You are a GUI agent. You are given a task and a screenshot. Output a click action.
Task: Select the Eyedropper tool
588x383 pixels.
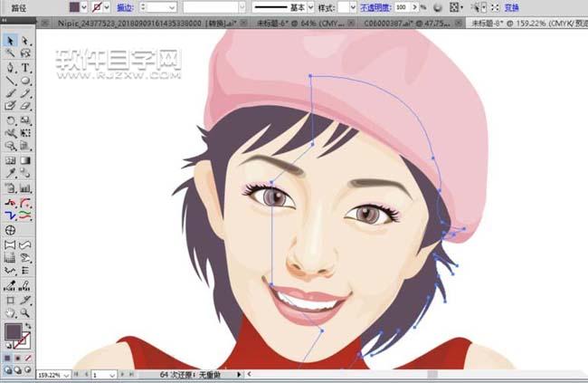pyautogui.click(x=10, y=173)
